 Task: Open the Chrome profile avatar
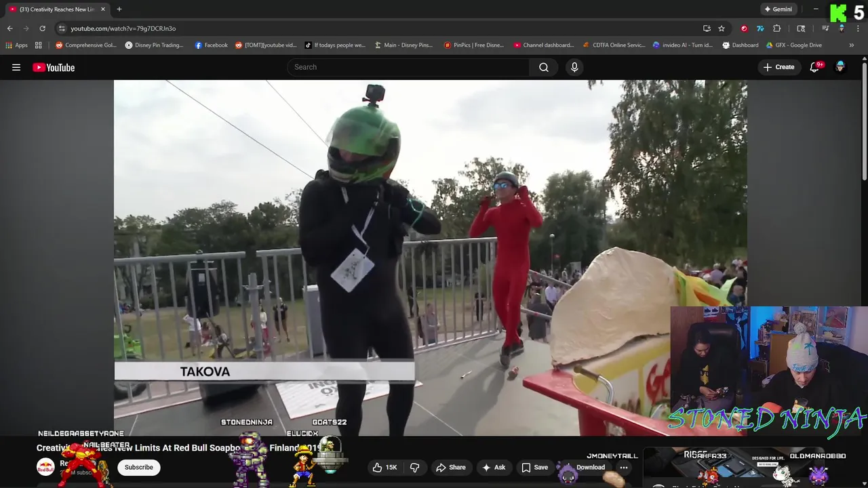(842, 28)
